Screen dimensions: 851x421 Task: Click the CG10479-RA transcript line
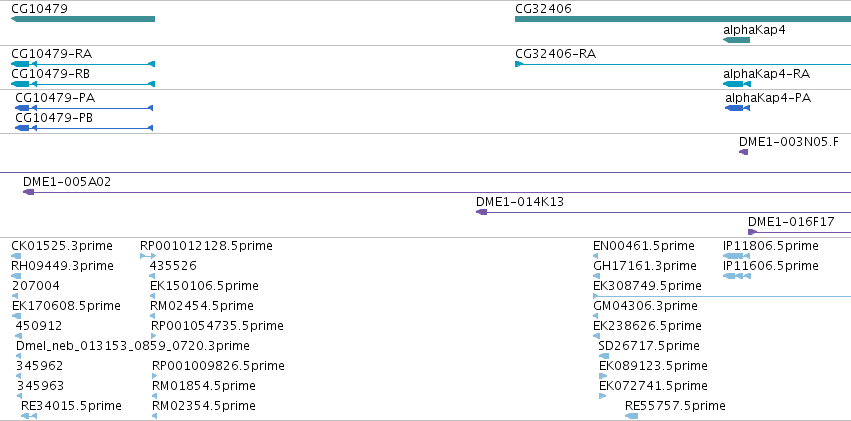(x=83, y=64)
